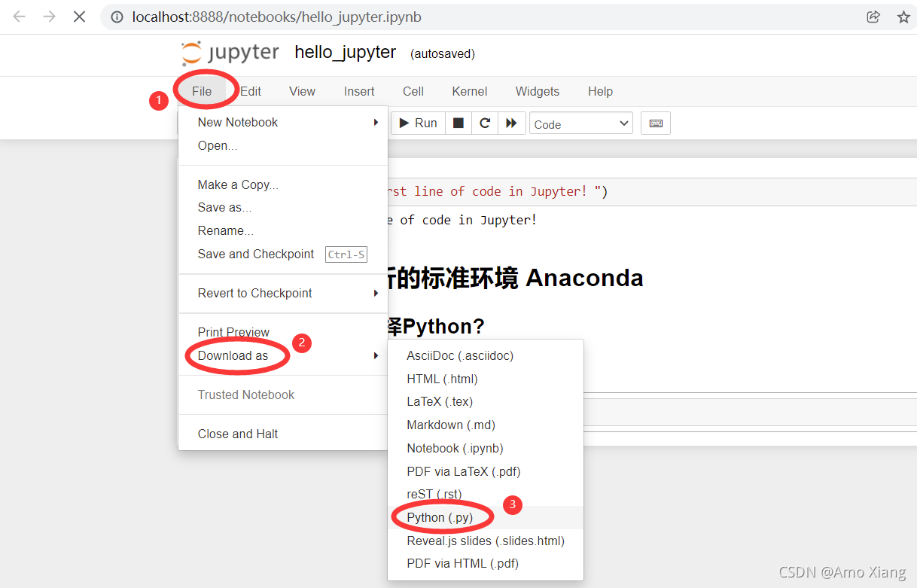Screen dimensions: 917x588
Task: Click Trusted Notebook entry
Action: point(283,395)
